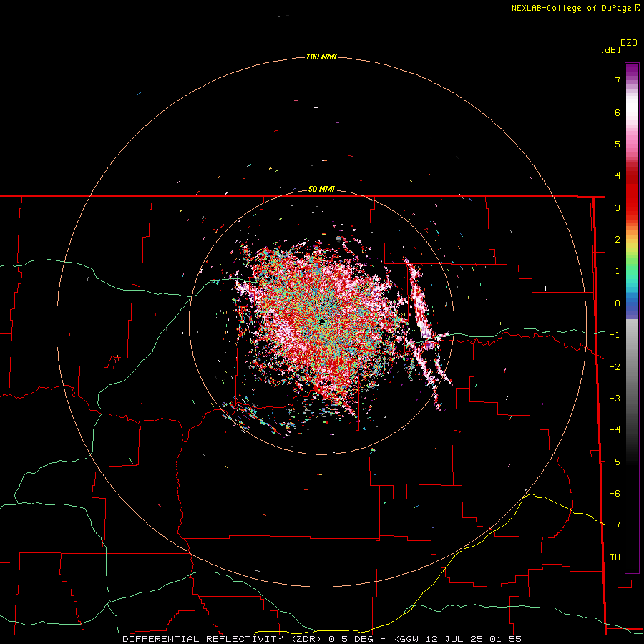Click the 4 value on the color scale
The image size is (644, 644).
(618, 176)
